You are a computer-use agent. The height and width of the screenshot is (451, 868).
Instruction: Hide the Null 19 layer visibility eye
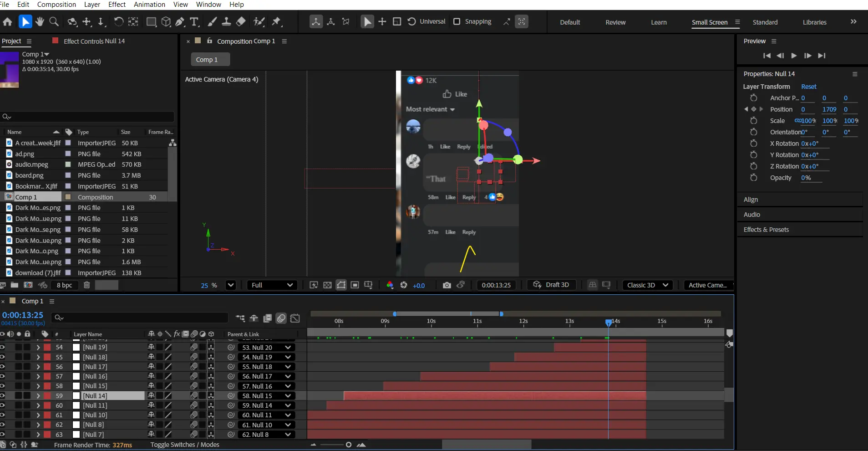tap(2, 347)
